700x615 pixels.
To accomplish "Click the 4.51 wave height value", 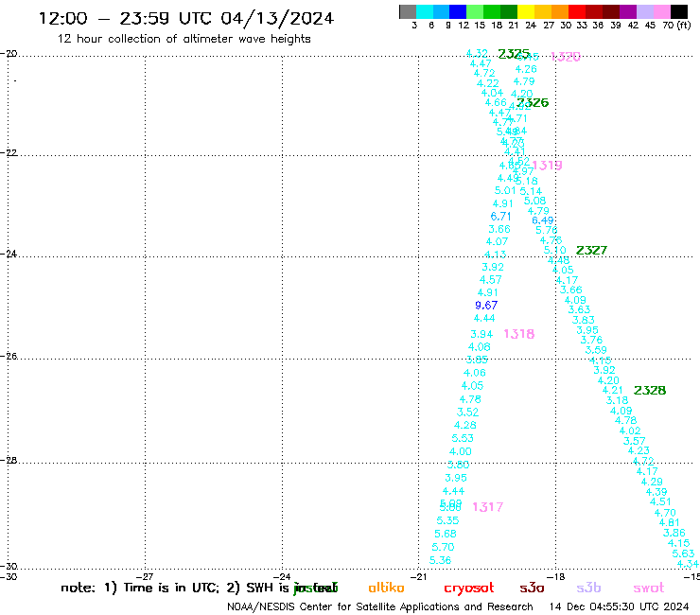I will [x=660, y=501].
